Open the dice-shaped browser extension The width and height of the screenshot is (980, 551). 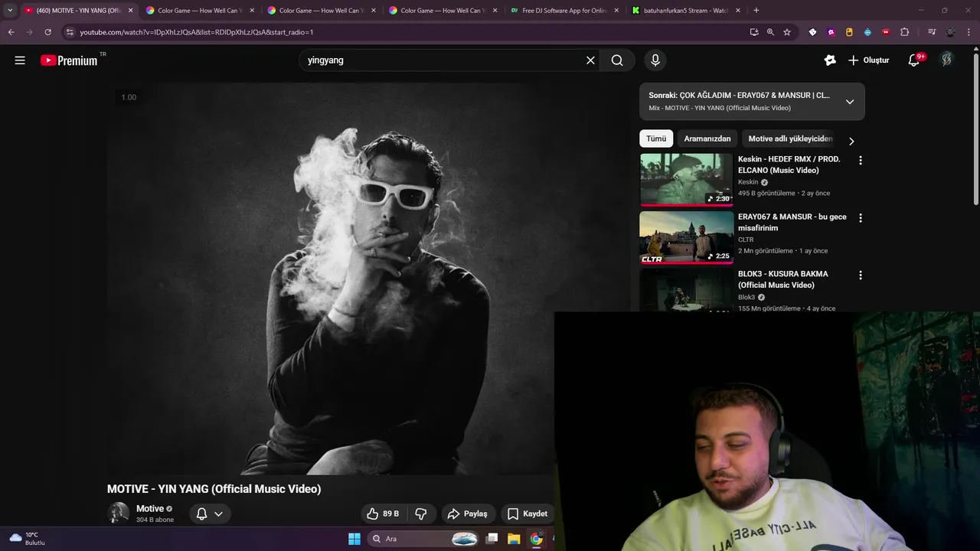pos(812,32)
